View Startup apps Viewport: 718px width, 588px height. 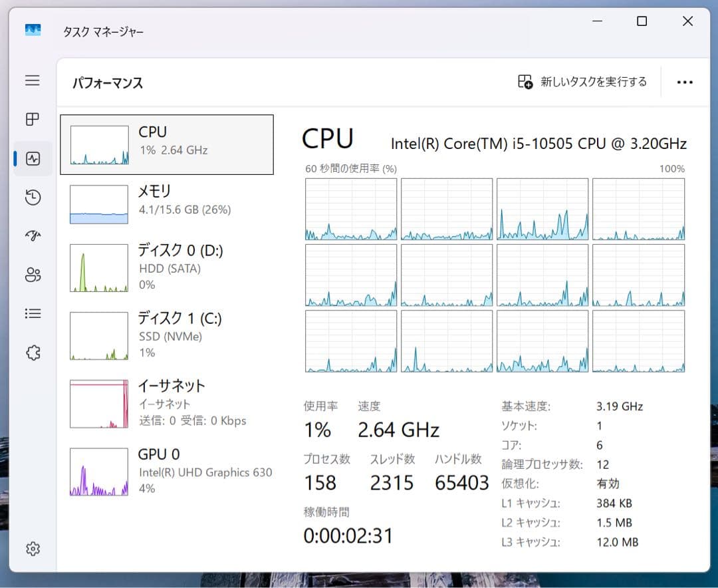[x=32, y=235]
